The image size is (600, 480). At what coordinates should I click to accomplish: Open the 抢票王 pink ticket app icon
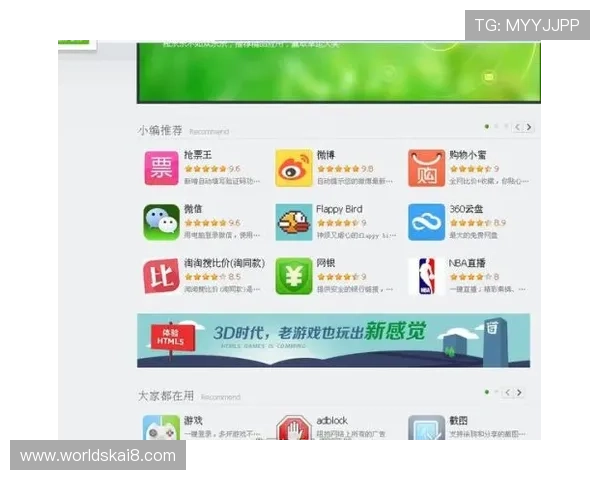click(x=161, y=168)
